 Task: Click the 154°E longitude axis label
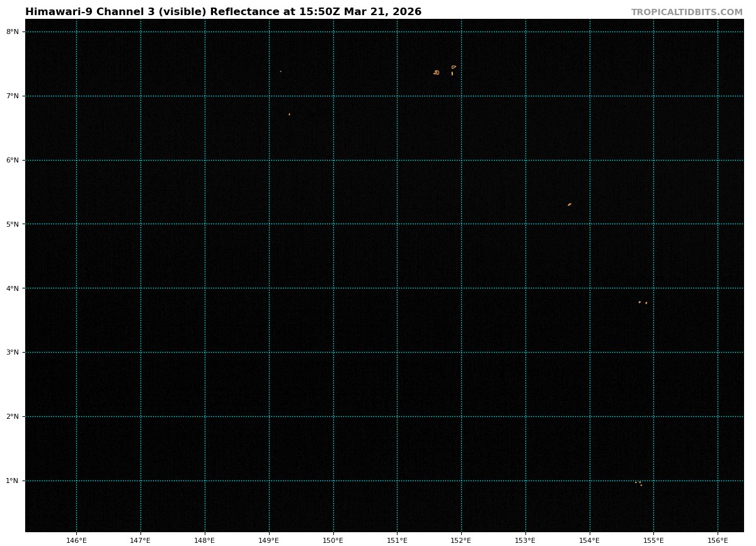(590, 540)
